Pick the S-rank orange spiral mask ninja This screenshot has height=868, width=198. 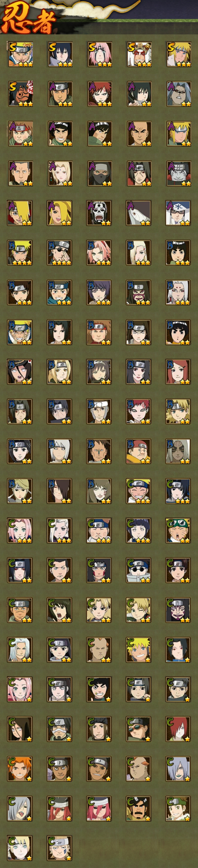tap(20, 94)
